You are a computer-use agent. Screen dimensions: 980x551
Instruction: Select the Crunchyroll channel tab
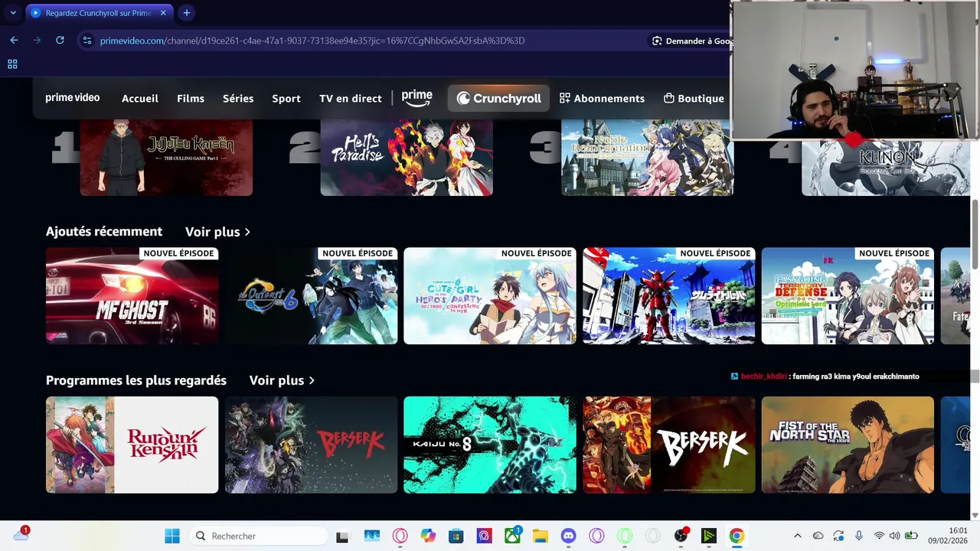tap(498, 98)
